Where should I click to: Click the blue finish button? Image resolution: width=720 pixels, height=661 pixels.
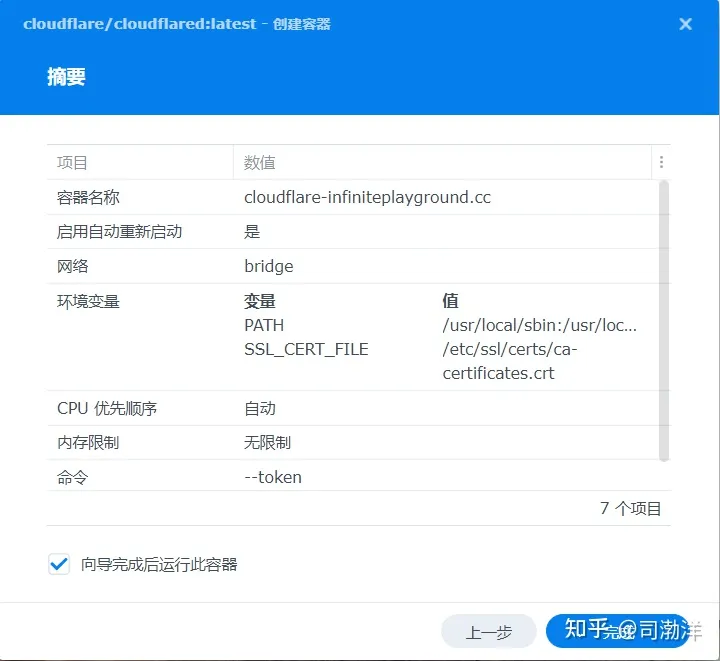(x=619, y=632)
